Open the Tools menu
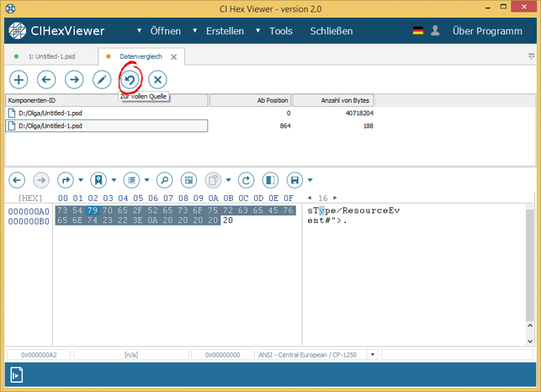The height and width of the screenshot is (392, 541). (281, 31)
